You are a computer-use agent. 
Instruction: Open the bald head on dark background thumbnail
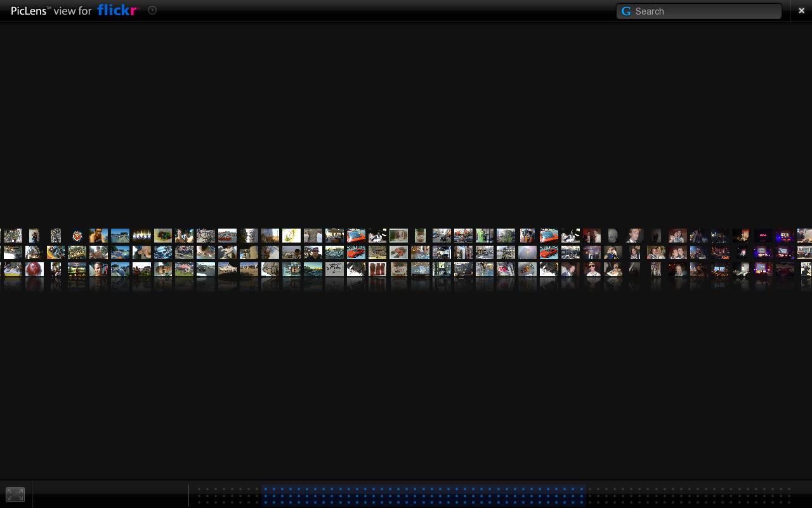(x=613, y=236)
